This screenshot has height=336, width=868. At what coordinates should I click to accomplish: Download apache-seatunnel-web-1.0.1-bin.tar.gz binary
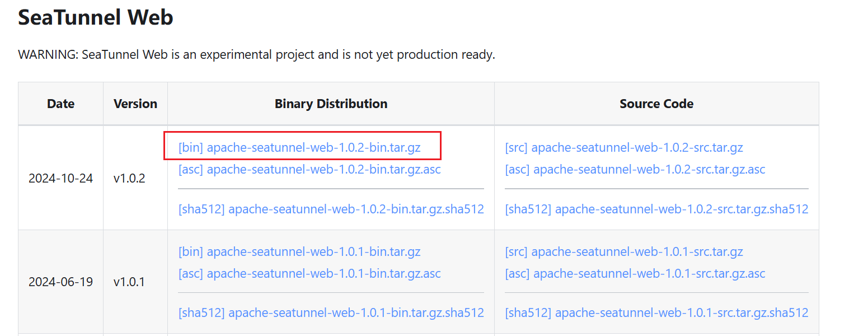click(299, 252)
